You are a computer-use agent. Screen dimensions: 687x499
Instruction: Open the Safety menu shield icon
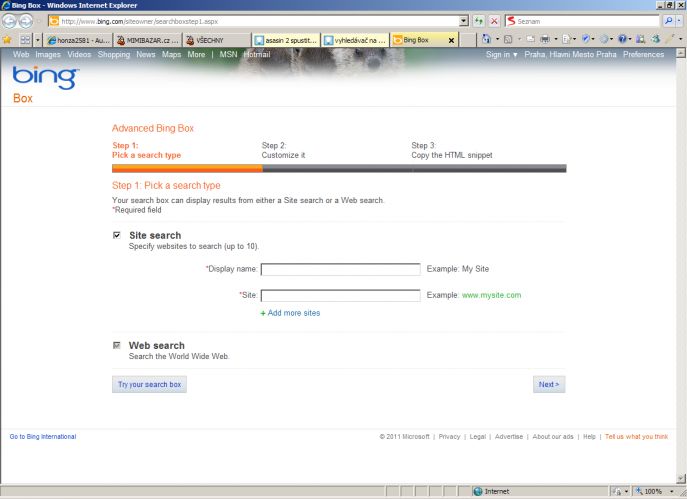click(x=586, y=39)
